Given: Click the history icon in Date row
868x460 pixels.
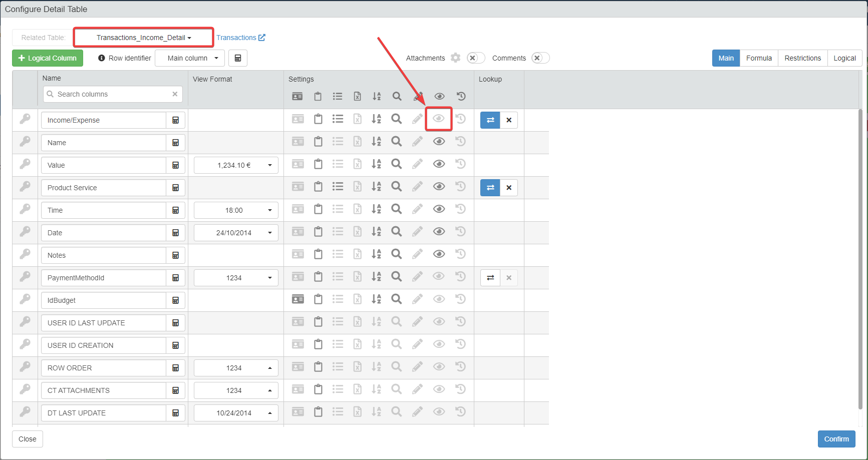Looking at the screenshot, I should 460,232.
